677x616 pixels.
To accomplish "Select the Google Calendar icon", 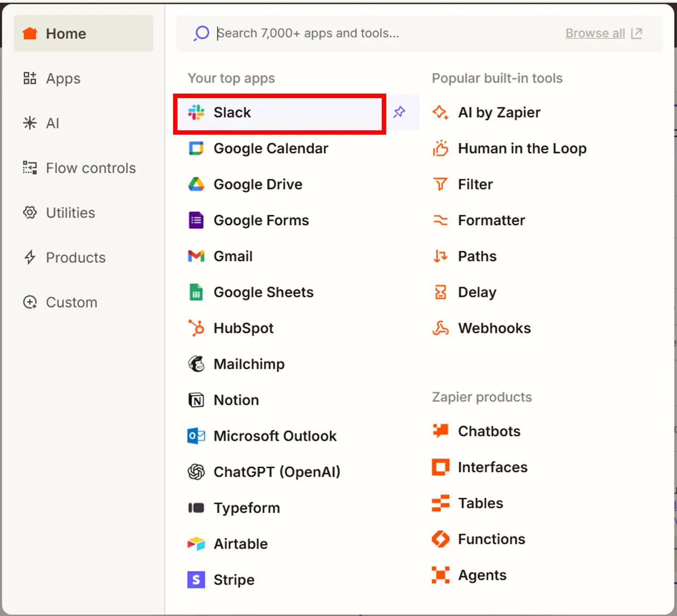I will tap(196, 148).
